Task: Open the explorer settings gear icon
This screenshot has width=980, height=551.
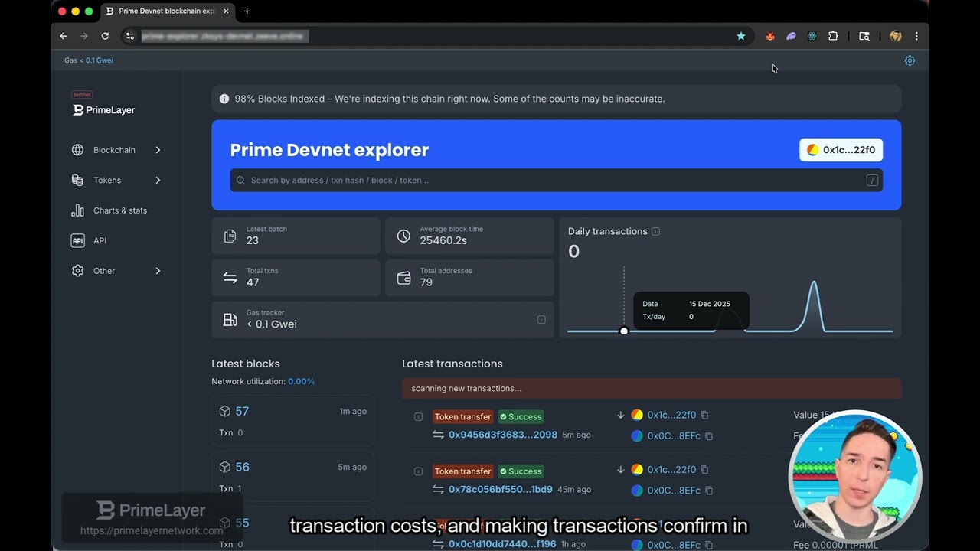Action: tap(910, 60)
